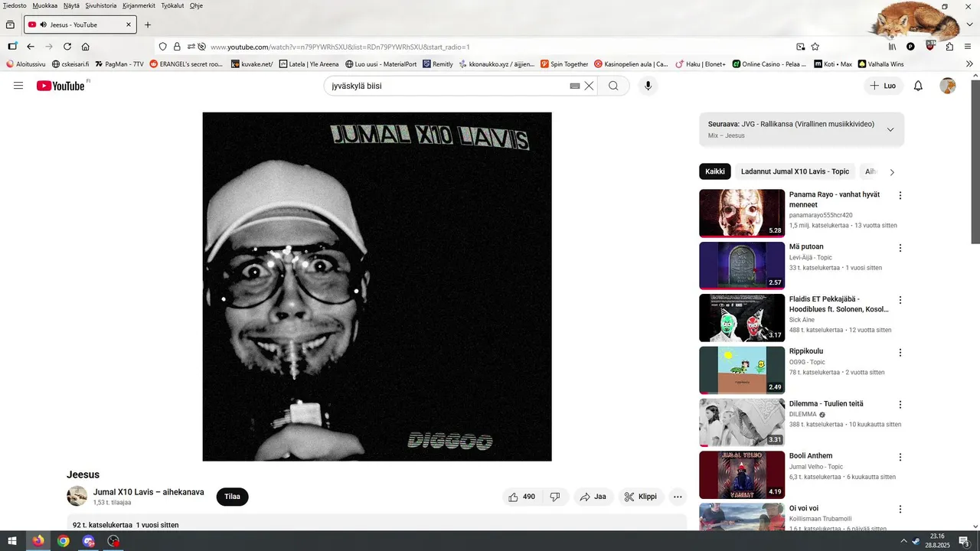Open Valhalla Wins bookmark
980x551 pixels.
[x=880, y=64]
